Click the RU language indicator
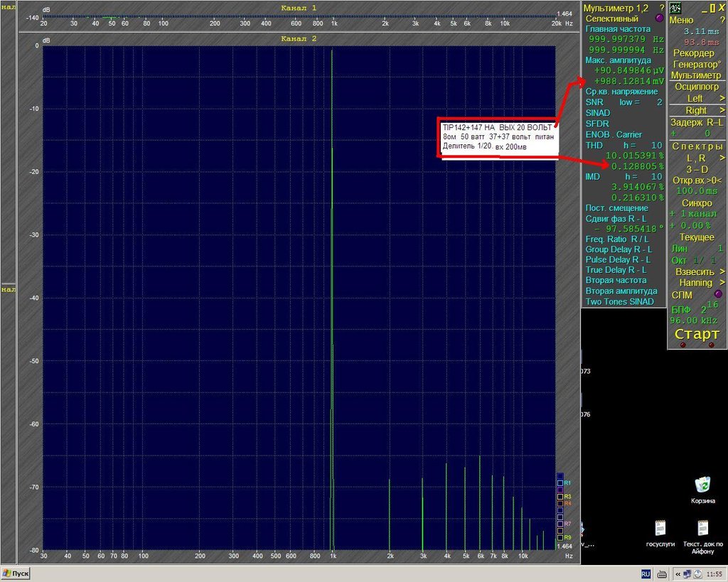The width and height of the screenshot is (728, 582). click(646, 574)
